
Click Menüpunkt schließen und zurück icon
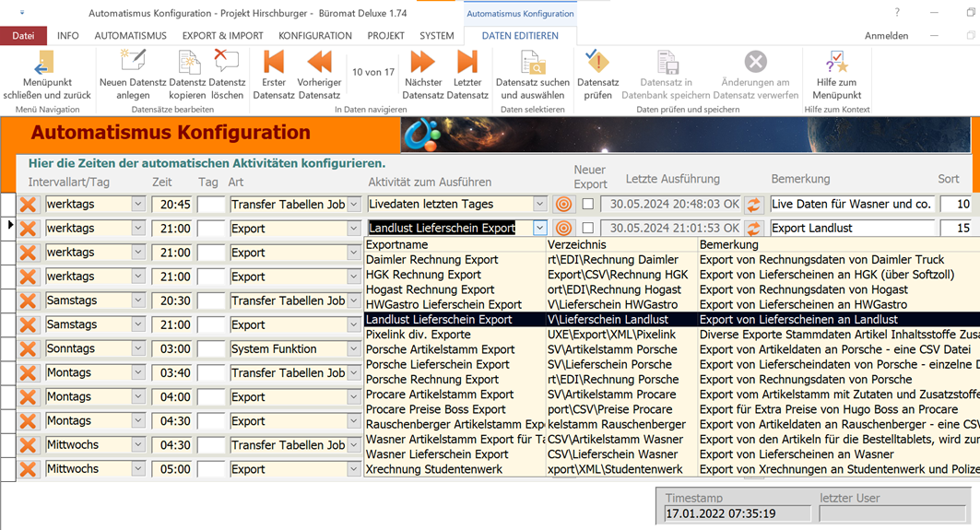click(x=43, y=64)
